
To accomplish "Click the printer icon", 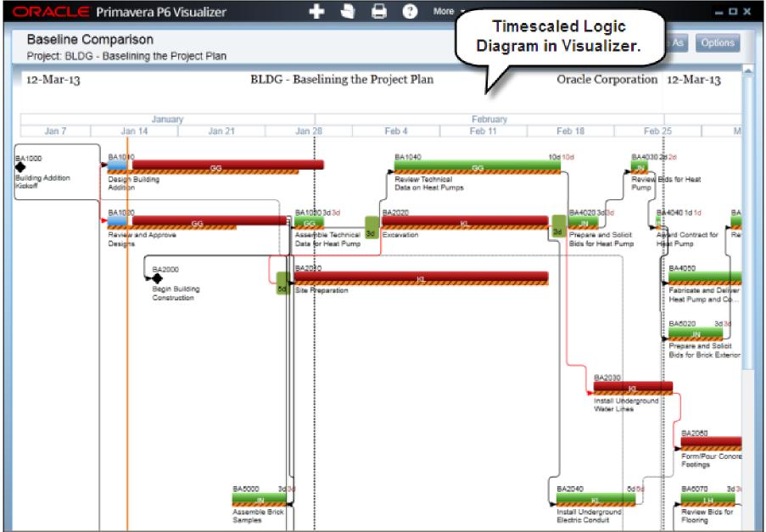I will point(379,11).
